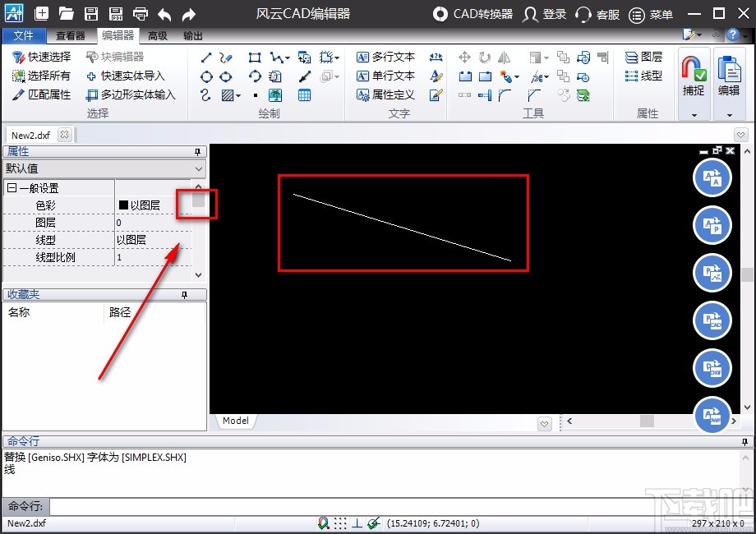Switch to the 编辑器 editor tab
This screenshot has width=756, height=534.
coord(118,35)
